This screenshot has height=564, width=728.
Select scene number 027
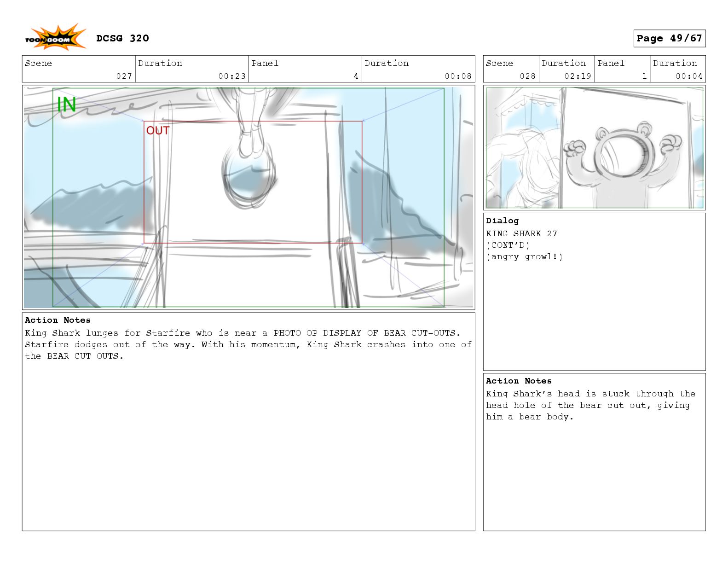[x=124, y=76]
